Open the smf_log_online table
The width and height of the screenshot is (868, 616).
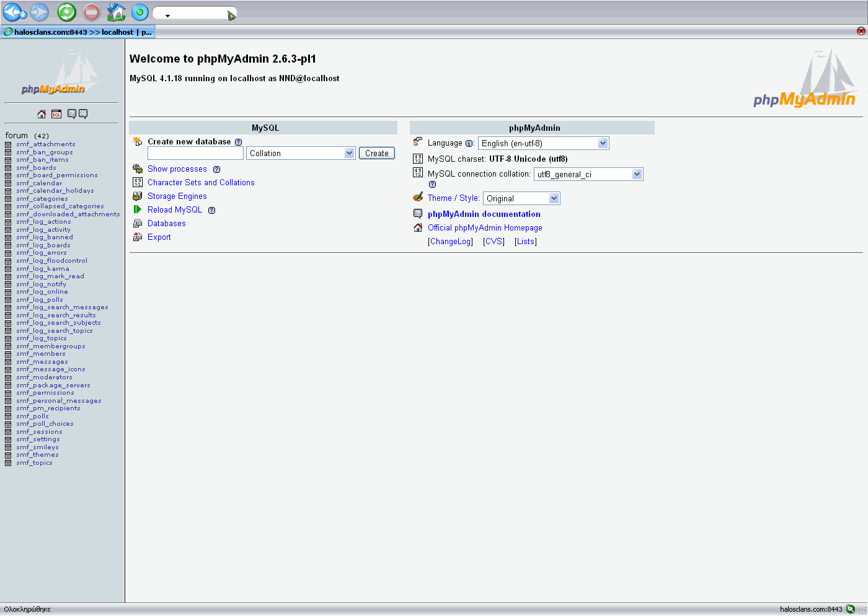click(42, 292)
